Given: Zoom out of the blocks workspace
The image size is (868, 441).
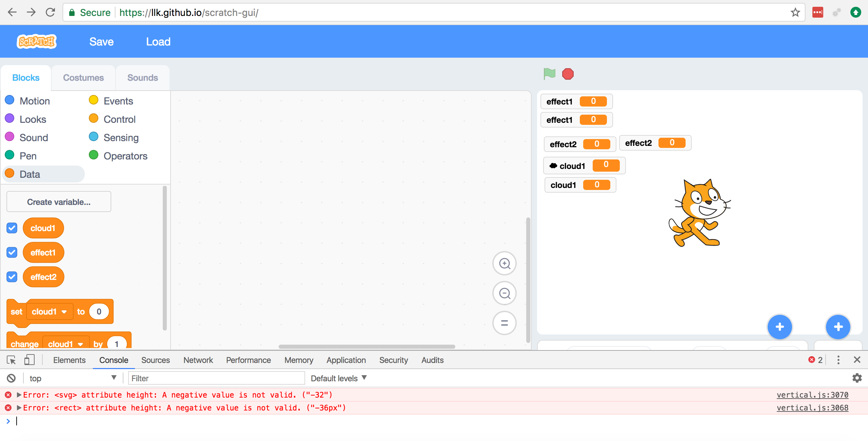Looking at the screenshot, I should coord(504,293).
